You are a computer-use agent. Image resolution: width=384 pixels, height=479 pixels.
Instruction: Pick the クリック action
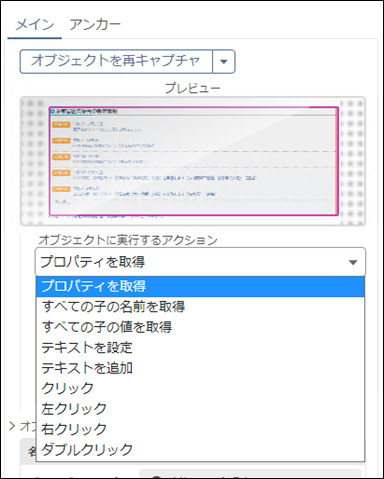tap(200, 388)
